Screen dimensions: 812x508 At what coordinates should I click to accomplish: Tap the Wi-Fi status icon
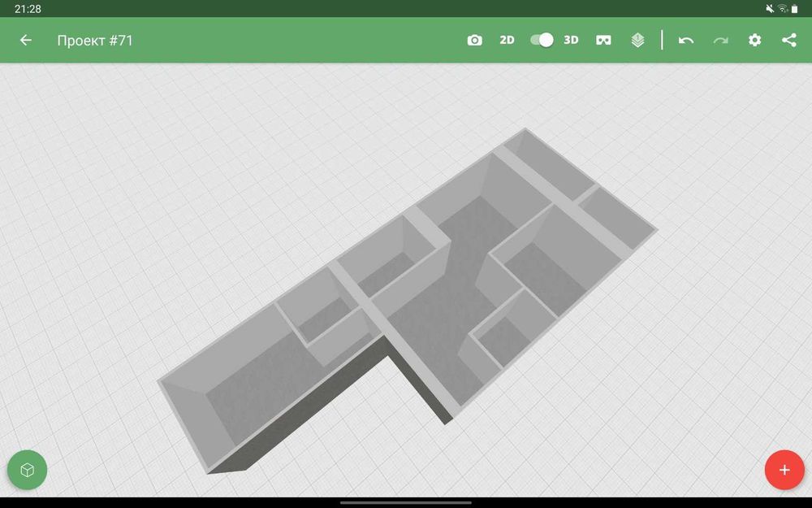(x=783, y=8)
